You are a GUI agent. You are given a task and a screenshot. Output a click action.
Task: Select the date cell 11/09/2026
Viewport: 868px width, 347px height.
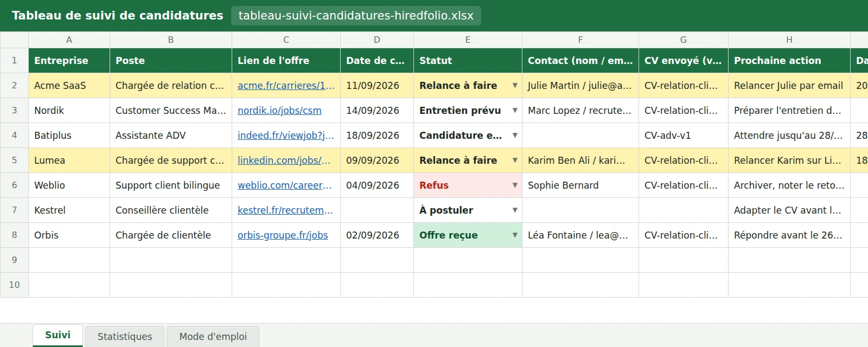pos(377,86)
